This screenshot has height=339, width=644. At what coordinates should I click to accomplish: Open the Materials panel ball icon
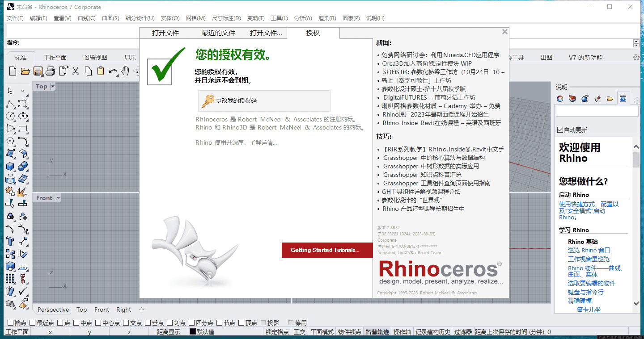(x=585, y=99)
